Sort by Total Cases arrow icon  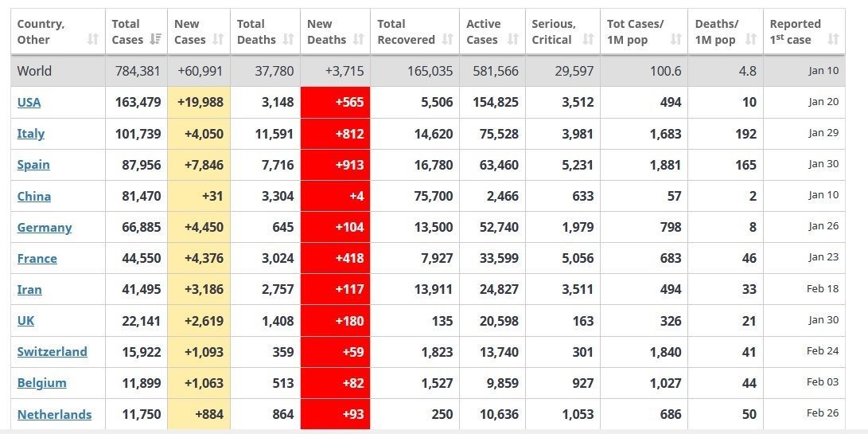[x=155, y=39]
